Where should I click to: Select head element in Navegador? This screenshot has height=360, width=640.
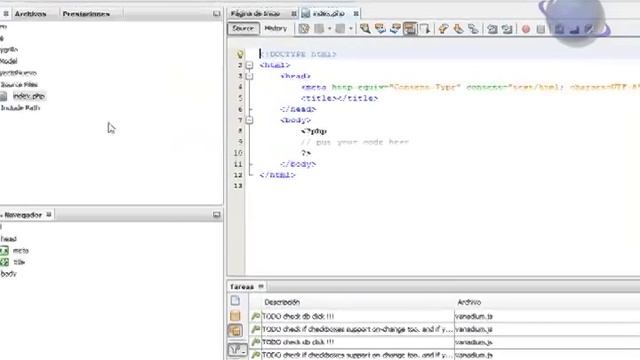coord(8,239)
